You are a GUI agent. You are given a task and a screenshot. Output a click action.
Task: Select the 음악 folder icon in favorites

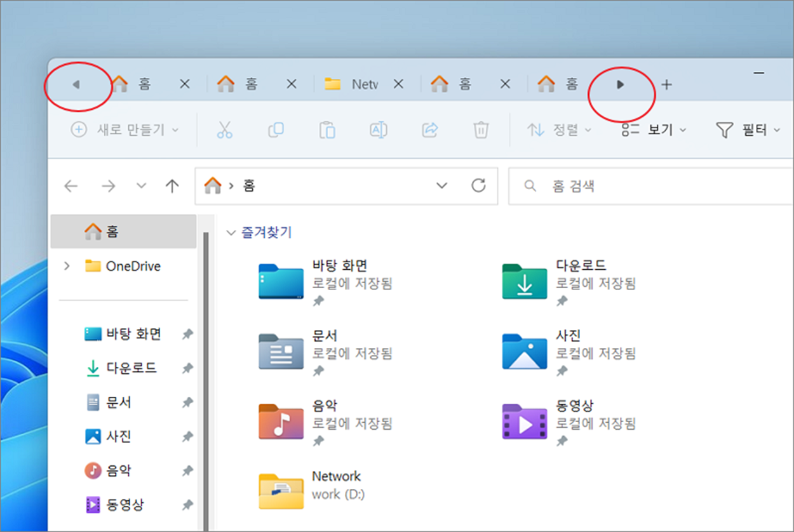pyautogui.click(x=281, y=421)
